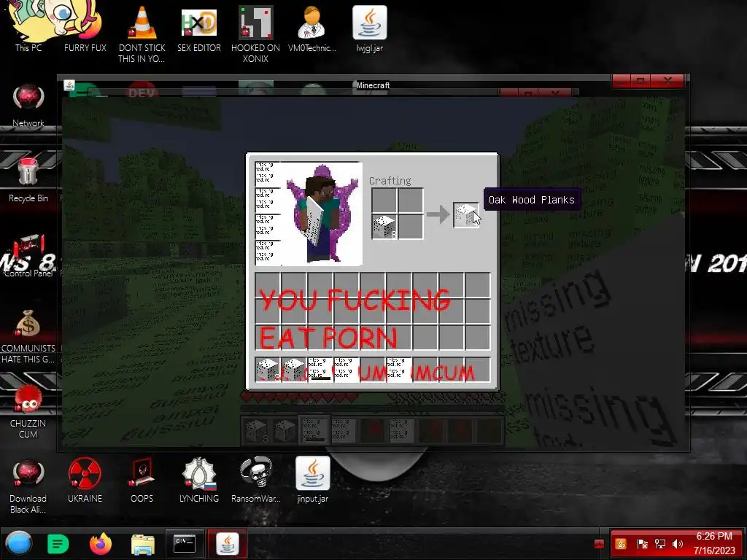The image size is (747, 560).
Task: Select the HxD hex editor desktop icon
Action: 198,28
